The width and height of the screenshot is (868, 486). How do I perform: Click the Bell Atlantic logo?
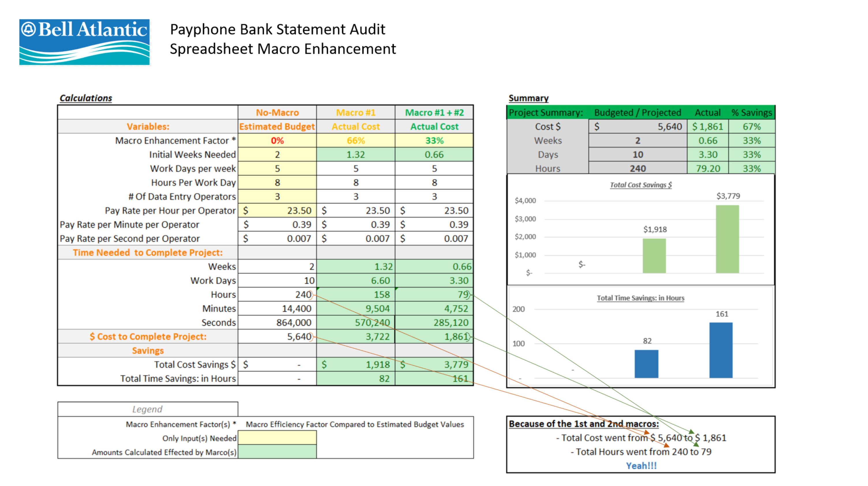84,42
